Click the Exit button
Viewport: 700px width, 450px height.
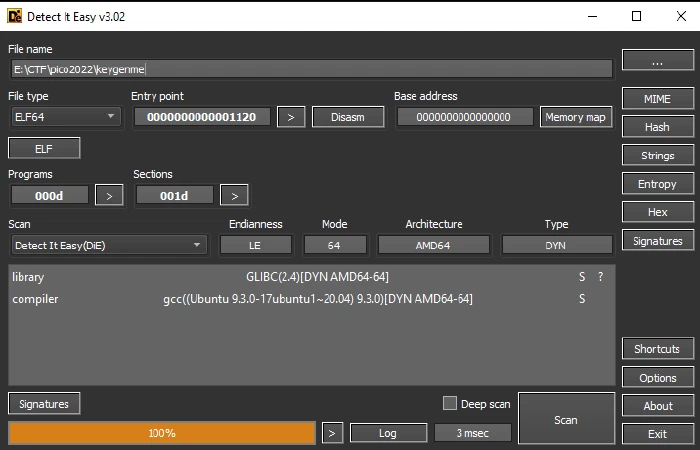(658, 434)
